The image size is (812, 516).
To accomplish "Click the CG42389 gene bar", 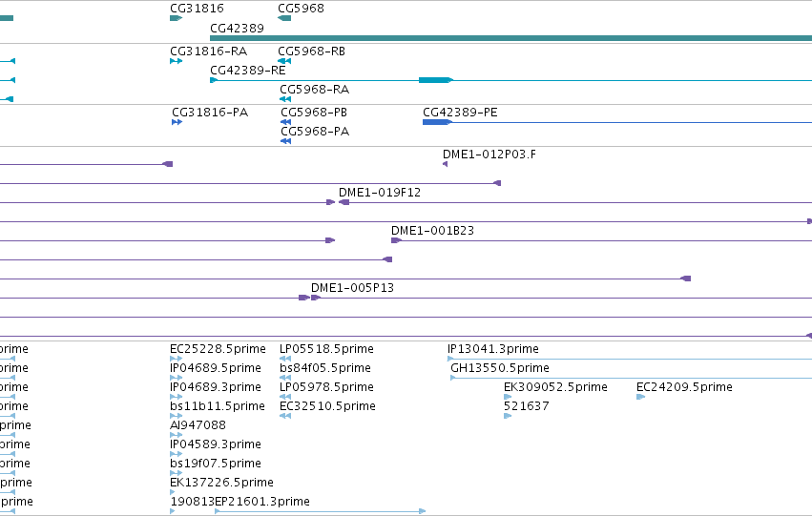I will coord(510,38).
